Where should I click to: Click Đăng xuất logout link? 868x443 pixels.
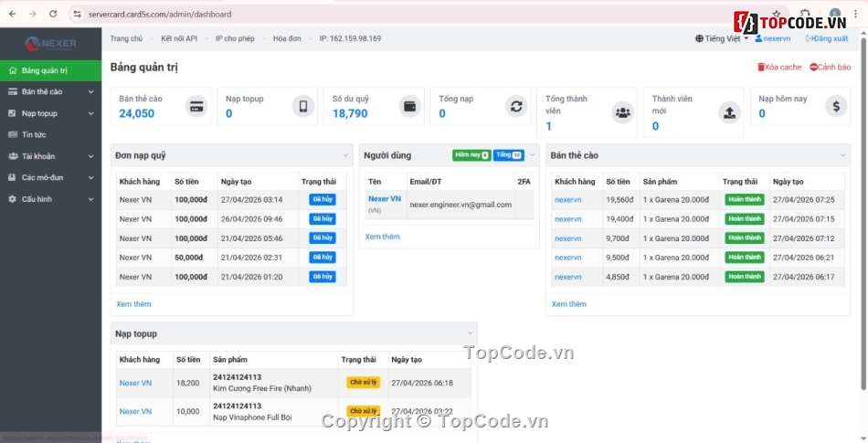[x=827, y=38]
